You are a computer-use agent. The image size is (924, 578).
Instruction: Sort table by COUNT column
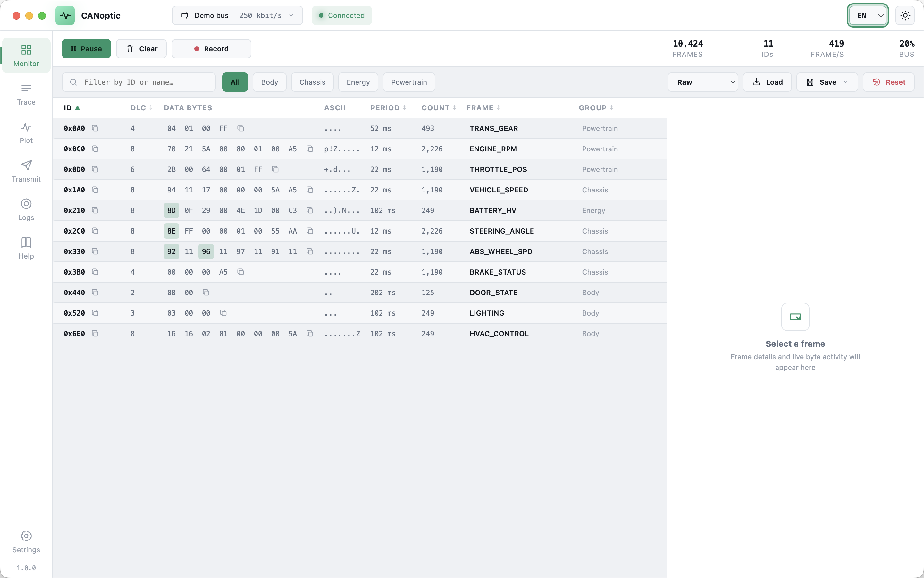click(439, 108)
